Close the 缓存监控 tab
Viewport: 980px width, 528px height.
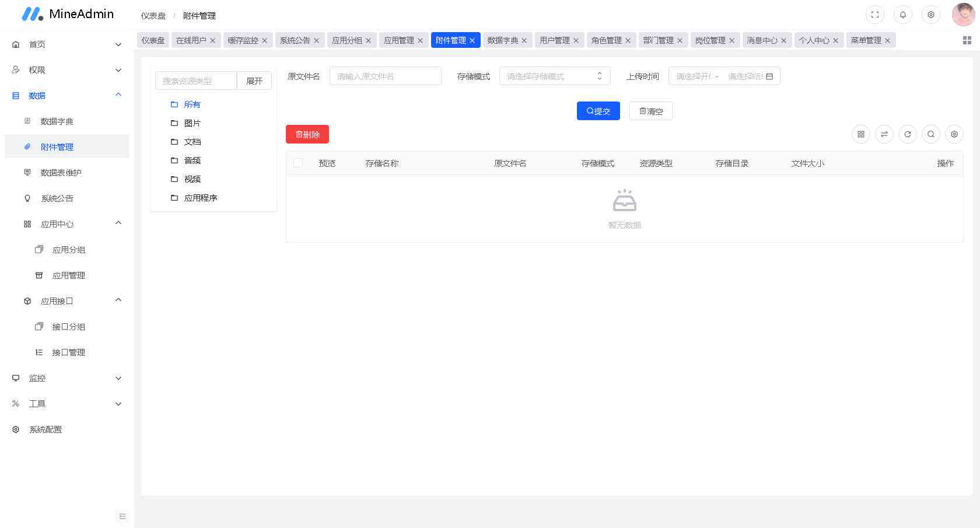click(265, 40)
